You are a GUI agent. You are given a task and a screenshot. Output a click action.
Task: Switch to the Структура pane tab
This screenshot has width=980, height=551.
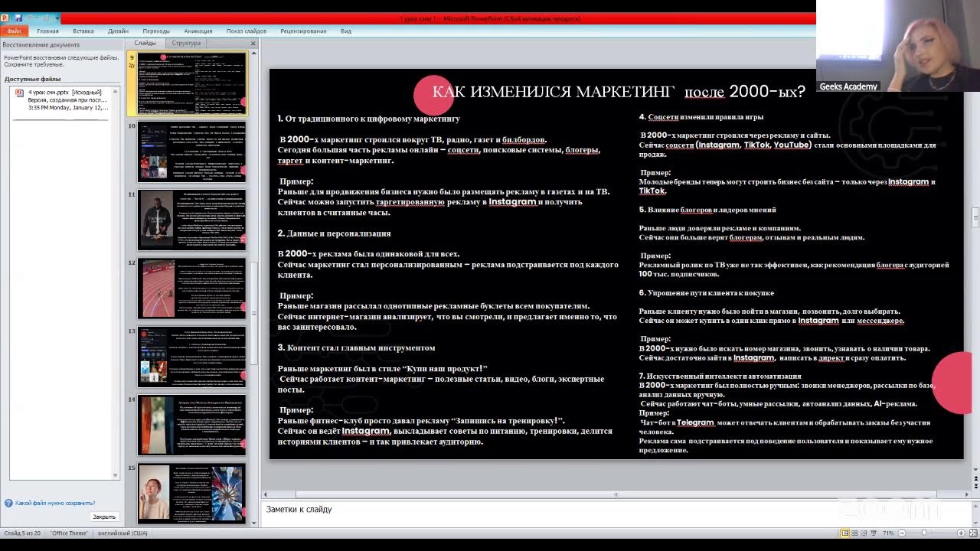[x=186, y=44]
